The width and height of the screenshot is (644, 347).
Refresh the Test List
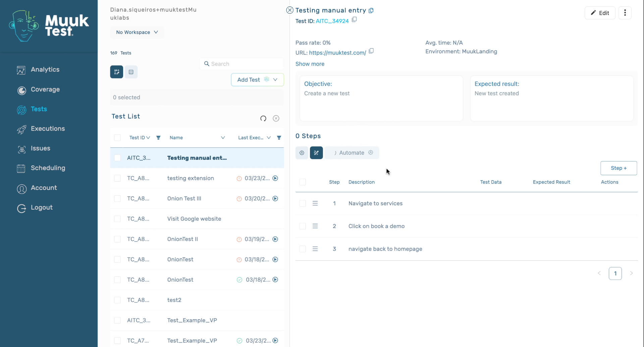click(263, 119)
